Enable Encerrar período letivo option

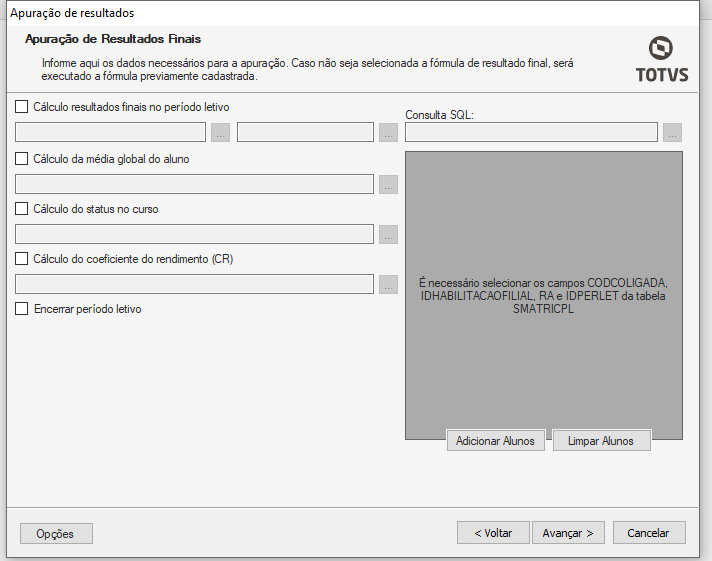pos(22,309)
